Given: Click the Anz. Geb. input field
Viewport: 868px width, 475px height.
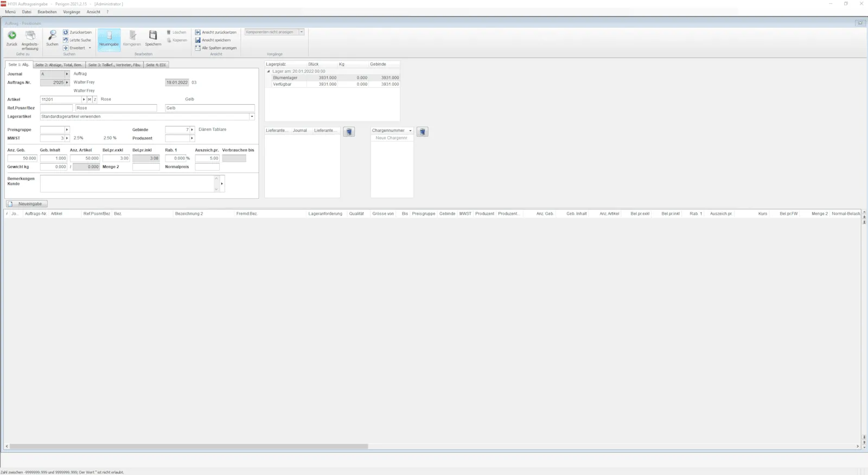Looking at the screenshot, I should pyautogui.click(x=22, y=158).
